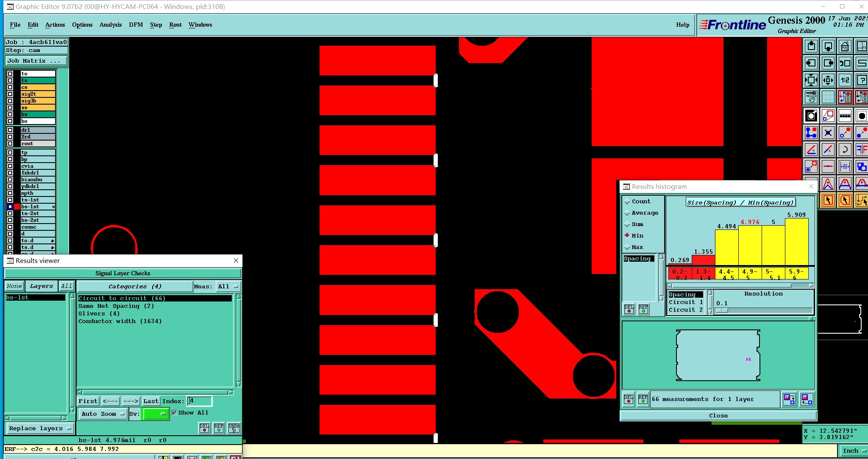
Task: Select the Min radio option in histogram
Action: click(x=627, y=235)
